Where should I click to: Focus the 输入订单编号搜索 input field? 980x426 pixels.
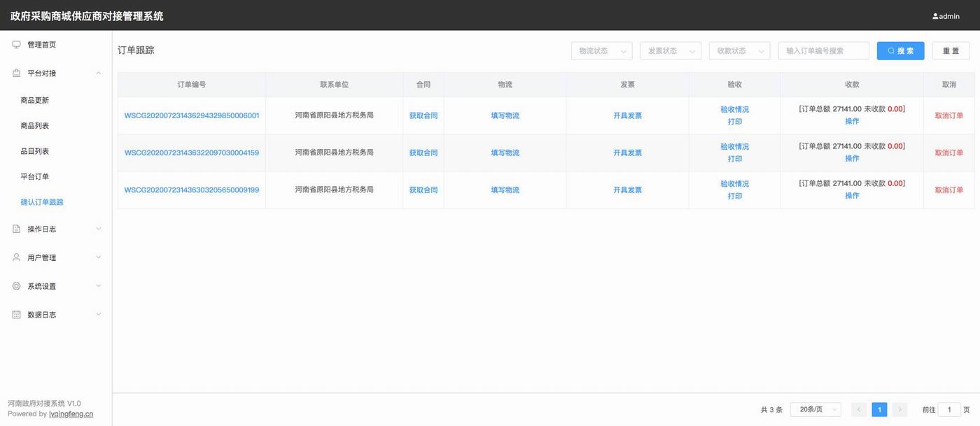click(x=823, y=51)
